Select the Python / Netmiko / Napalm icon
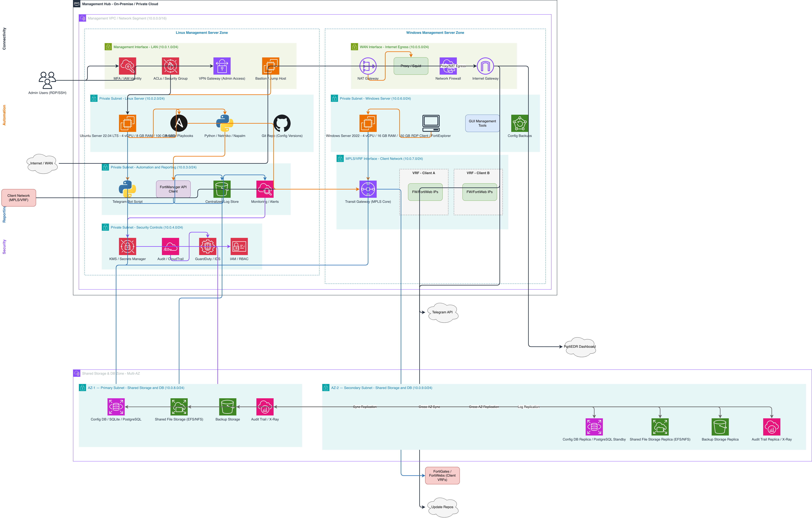Screen dimensions: 812x519 (x=225, y=123)
